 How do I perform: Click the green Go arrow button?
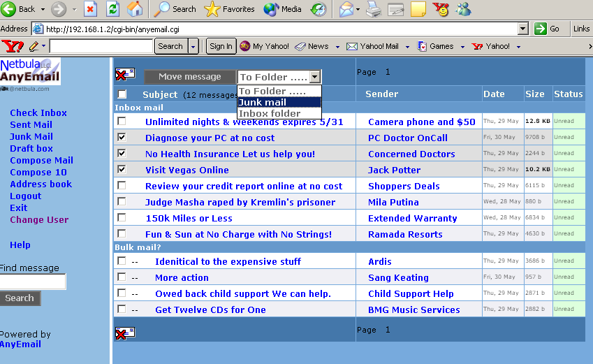click(541, 29)
